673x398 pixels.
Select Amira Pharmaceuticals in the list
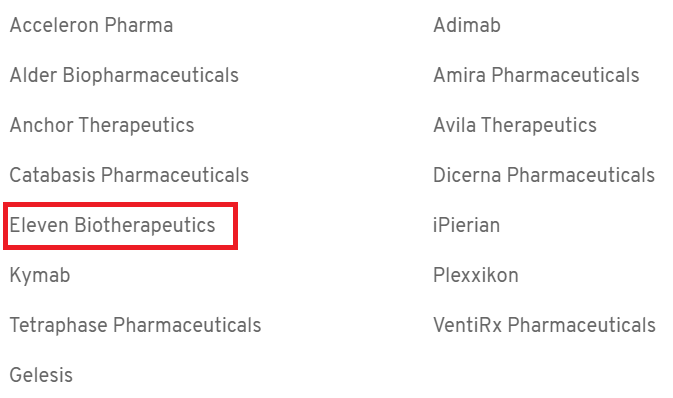[536, 75]
